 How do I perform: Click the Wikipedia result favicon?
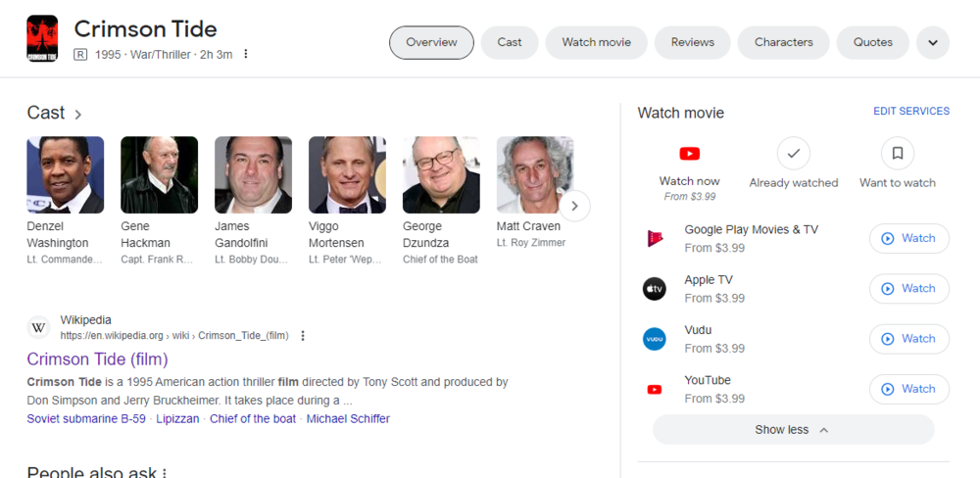[39, 327]
